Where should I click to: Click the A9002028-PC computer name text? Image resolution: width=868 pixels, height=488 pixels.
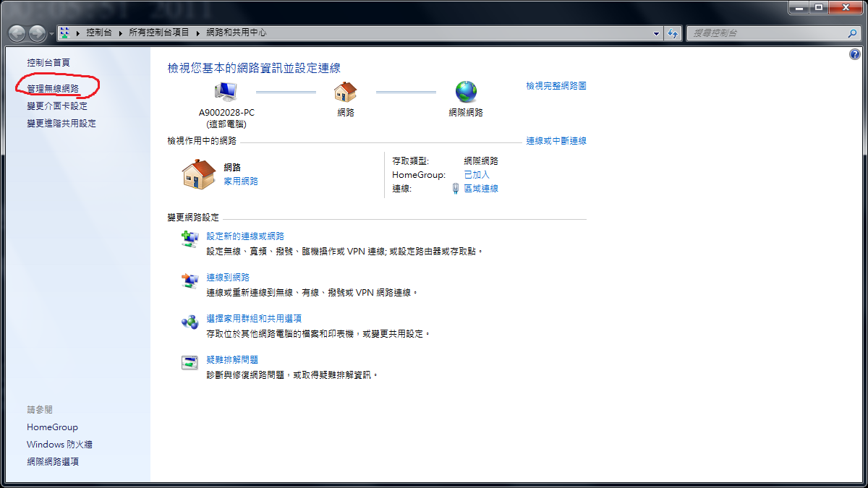tap(226, 113)
